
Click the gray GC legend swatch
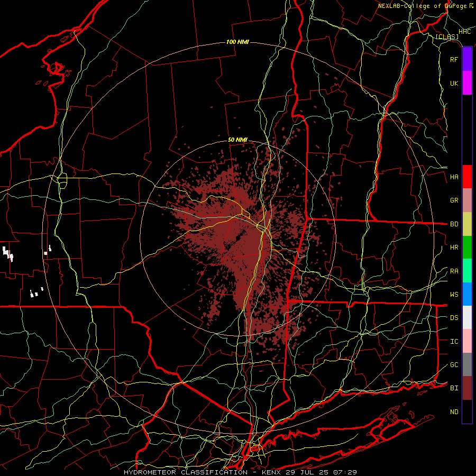(x=467, y=364)
